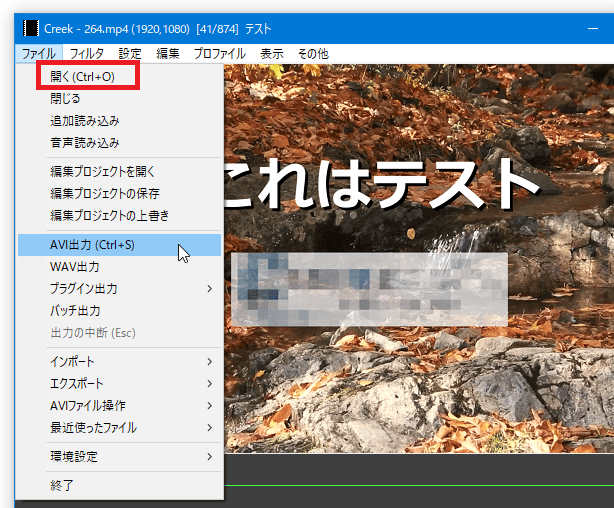Open the 編集 menu
The image size is (614, 508).
[x=168, y=54]
